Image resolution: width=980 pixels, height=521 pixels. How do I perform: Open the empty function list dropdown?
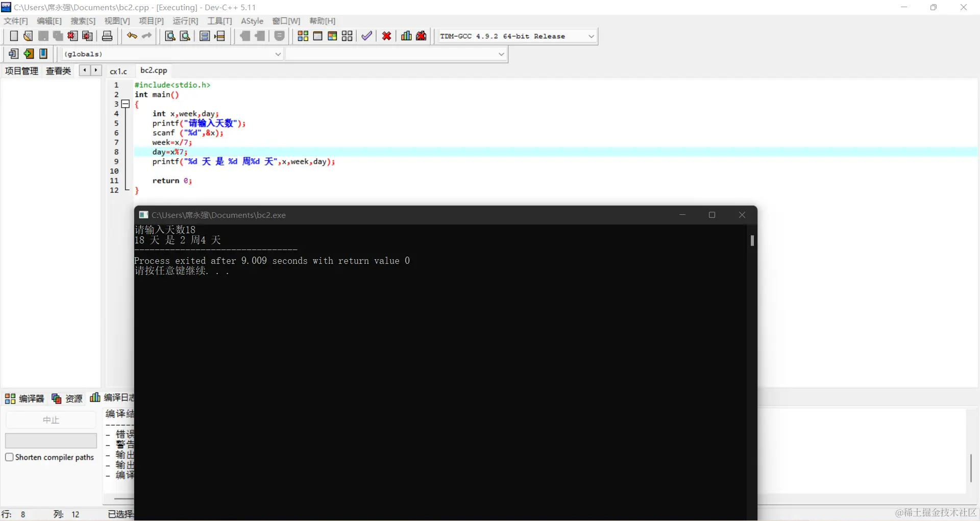point(501,54)
